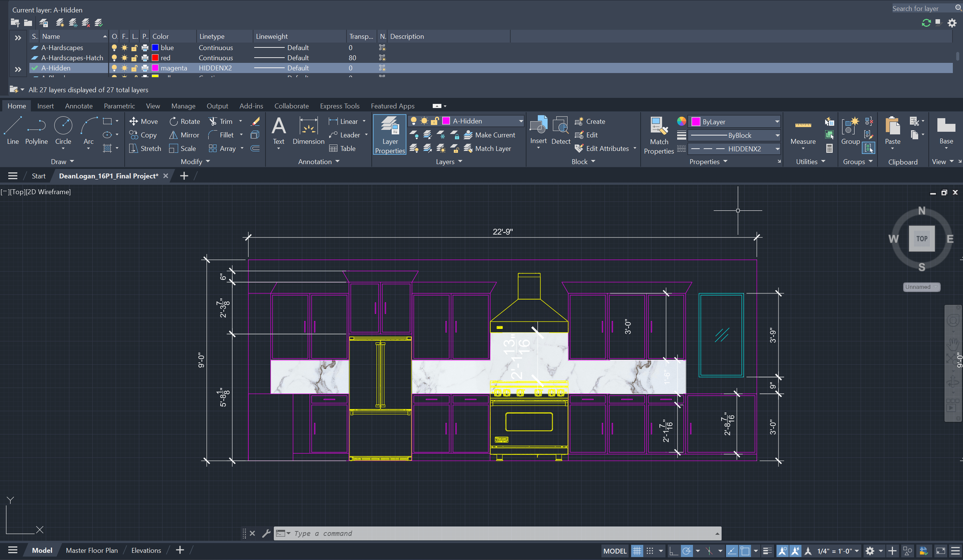Switch to the Annotate ribbon tab
The image size is (963, 560).
(x=79, y=106)
